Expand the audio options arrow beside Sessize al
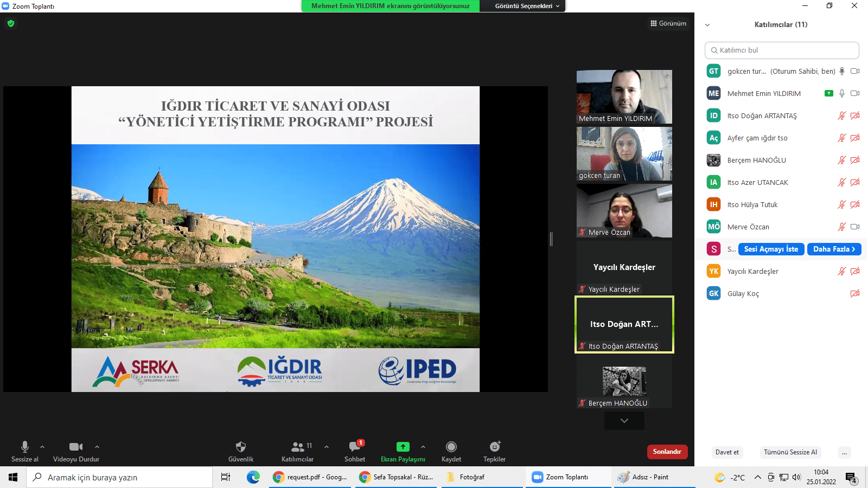 click(x=42, y=447)
